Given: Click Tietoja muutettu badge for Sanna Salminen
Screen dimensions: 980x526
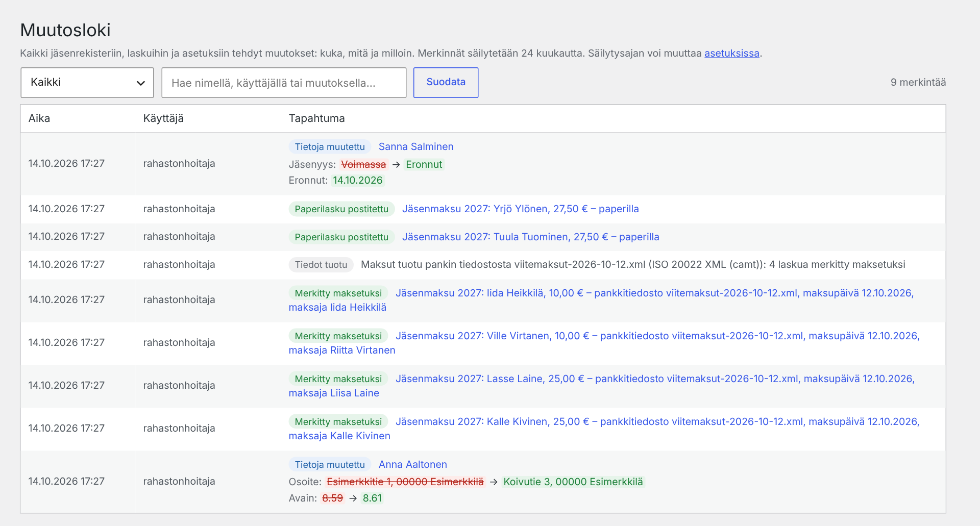Looking at the screenshot, I should tap(330, 147).
